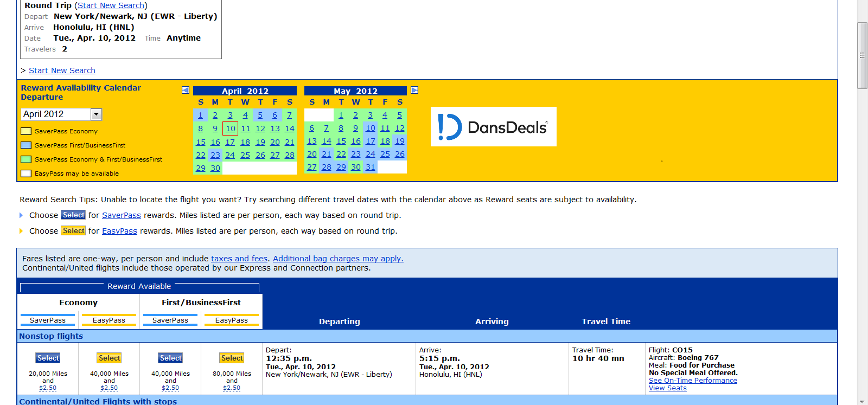Select the 20,000 Miles Economy SaverPass fare
Viewport: 868px width, 405px height.
[48, 358]
